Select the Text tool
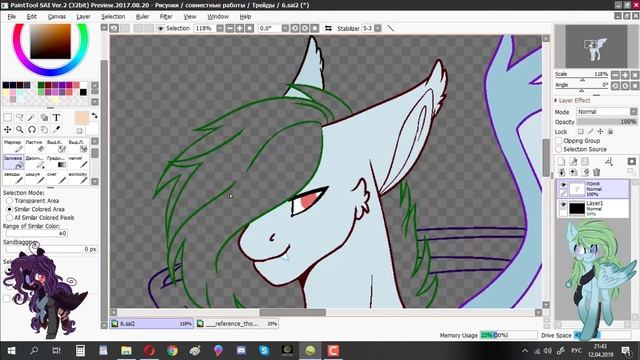The image size is (640, 360). (x=56, y=118)
